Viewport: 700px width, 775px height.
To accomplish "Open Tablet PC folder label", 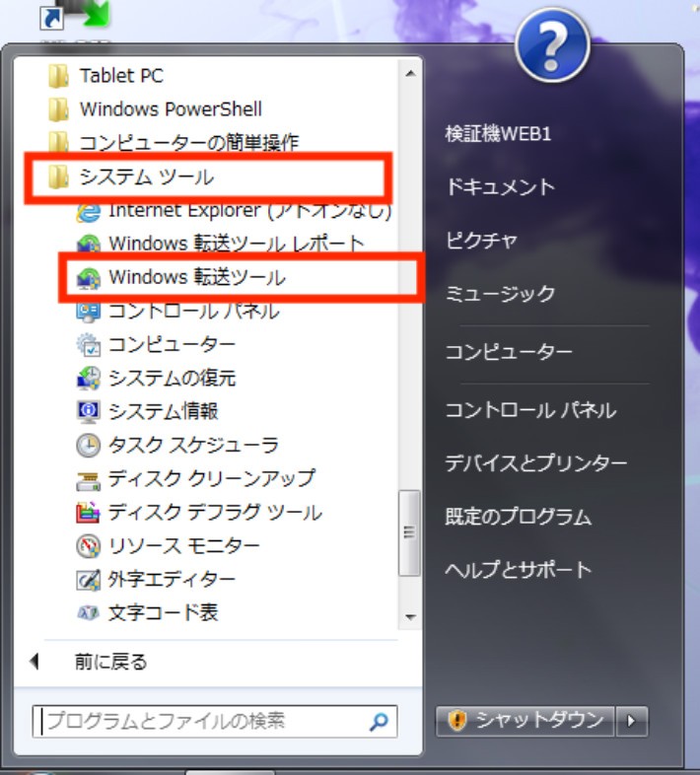I will (x=121, y=76).
